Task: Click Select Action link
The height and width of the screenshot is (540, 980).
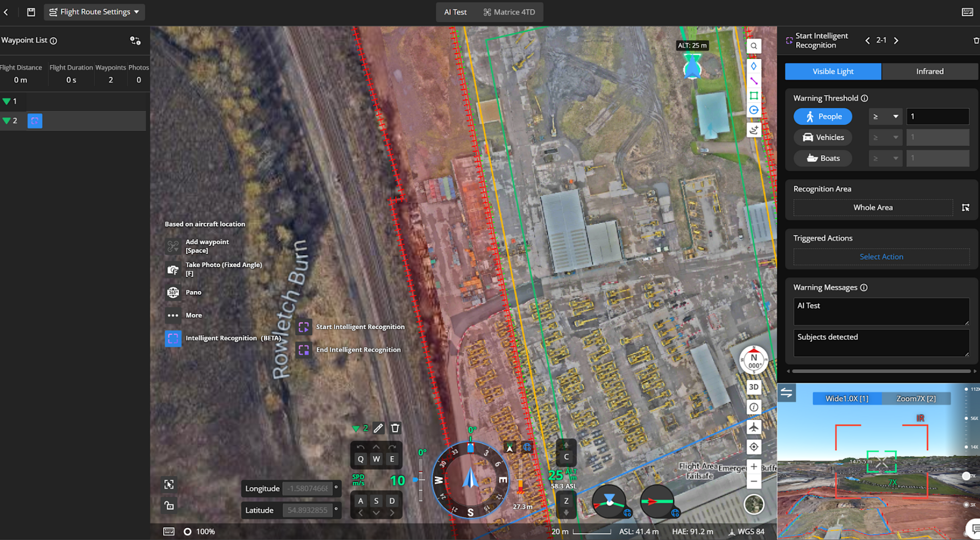Action: pos(881,257)
